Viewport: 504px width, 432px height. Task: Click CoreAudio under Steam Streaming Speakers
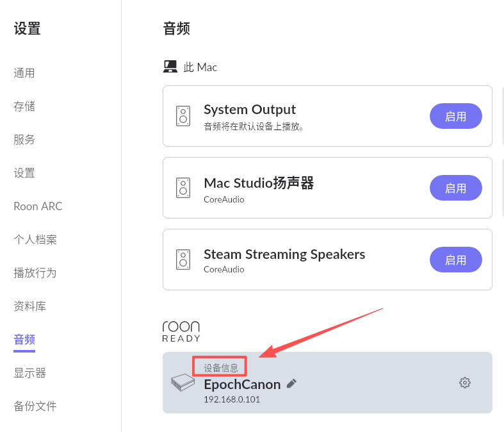[224, 269]
